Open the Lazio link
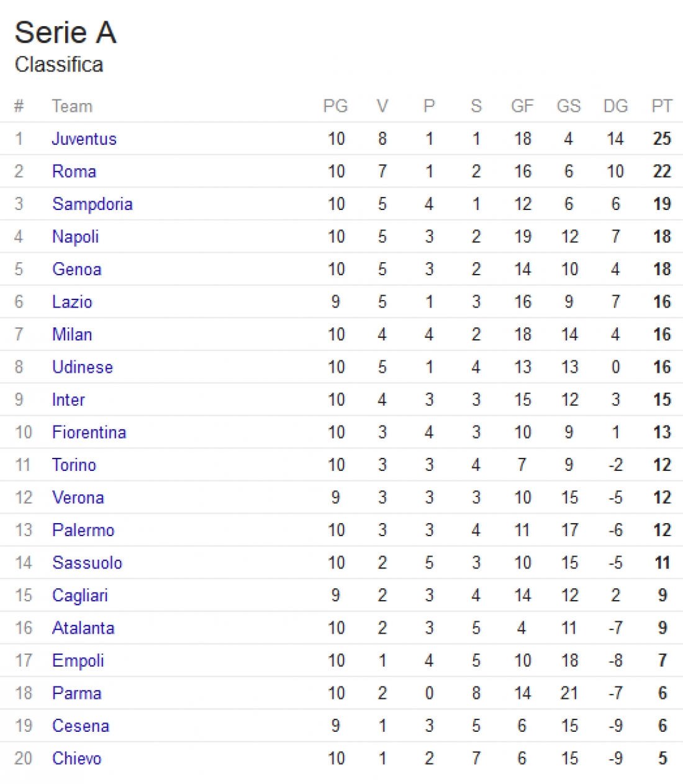Viewport: 683px width, 784px height. 72,302
